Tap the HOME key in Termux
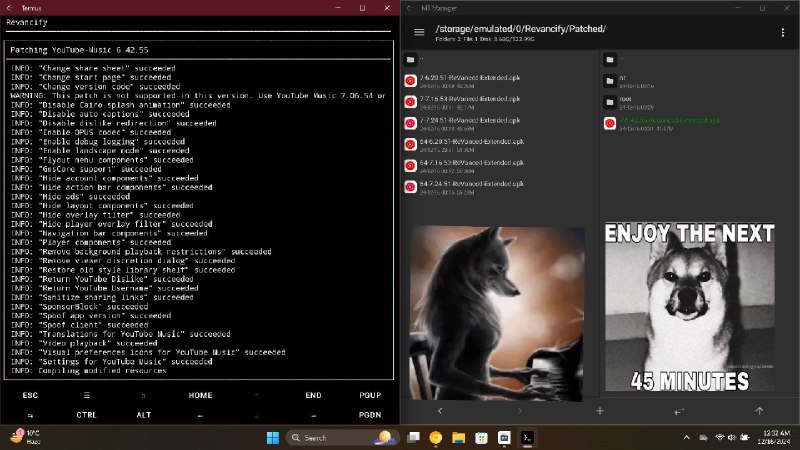The image size is (800, 450). tap(200, 395)
